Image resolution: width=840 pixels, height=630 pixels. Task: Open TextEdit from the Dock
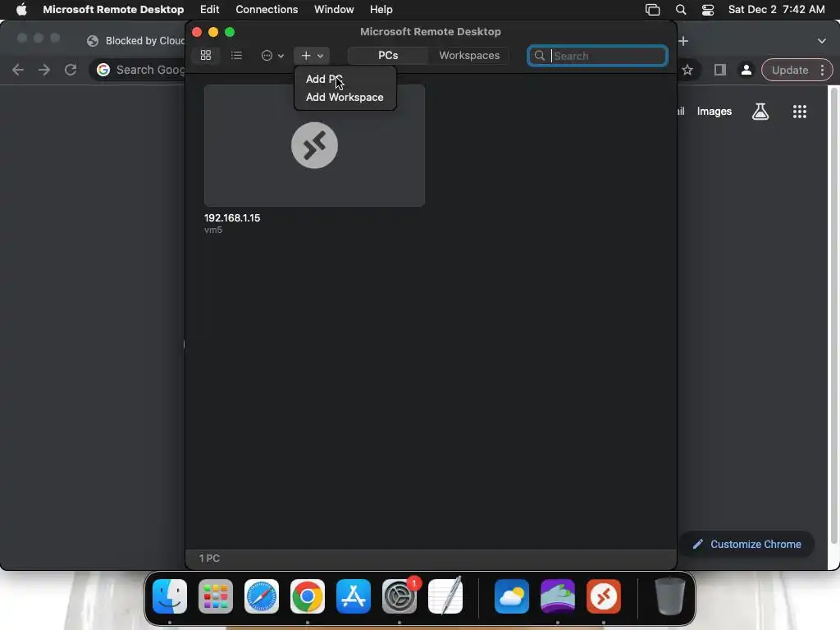(x=445, y=596)
